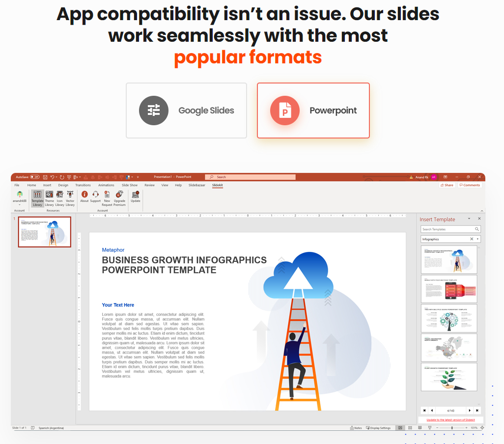Select the Powerpoint format card
504x444 pixels.
tap(313, 111)
